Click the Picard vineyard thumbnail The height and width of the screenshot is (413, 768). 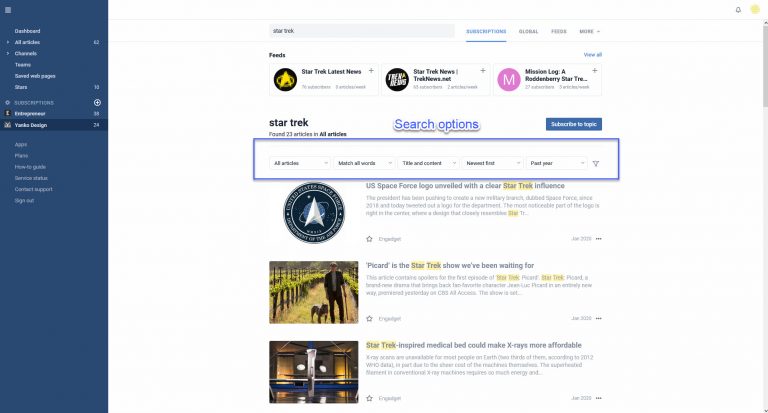313,292
